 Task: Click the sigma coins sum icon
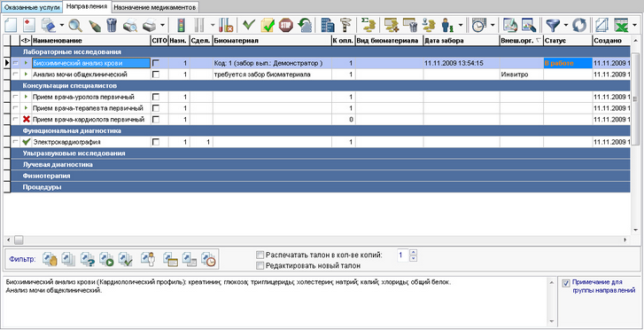[369, 26]
